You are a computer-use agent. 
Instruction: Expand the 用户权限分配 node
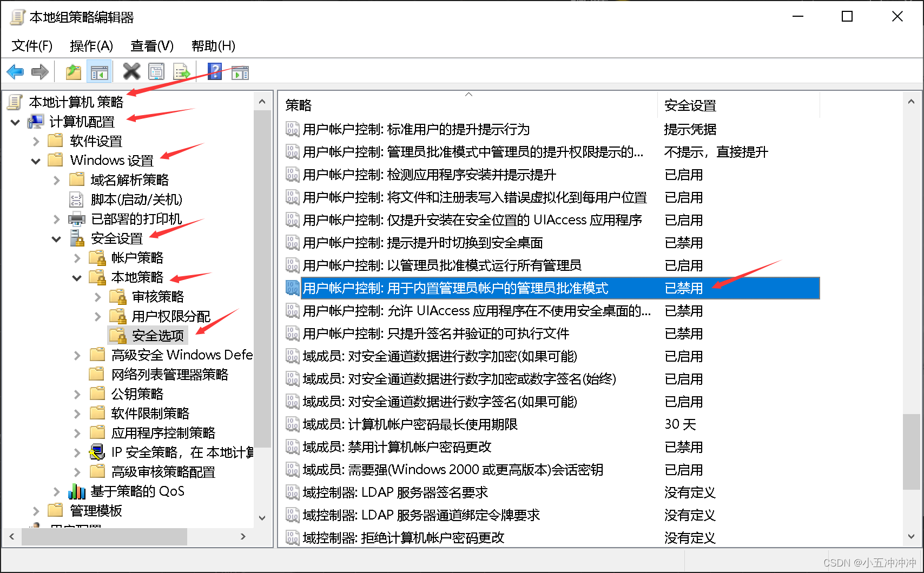tap(97, 317)
